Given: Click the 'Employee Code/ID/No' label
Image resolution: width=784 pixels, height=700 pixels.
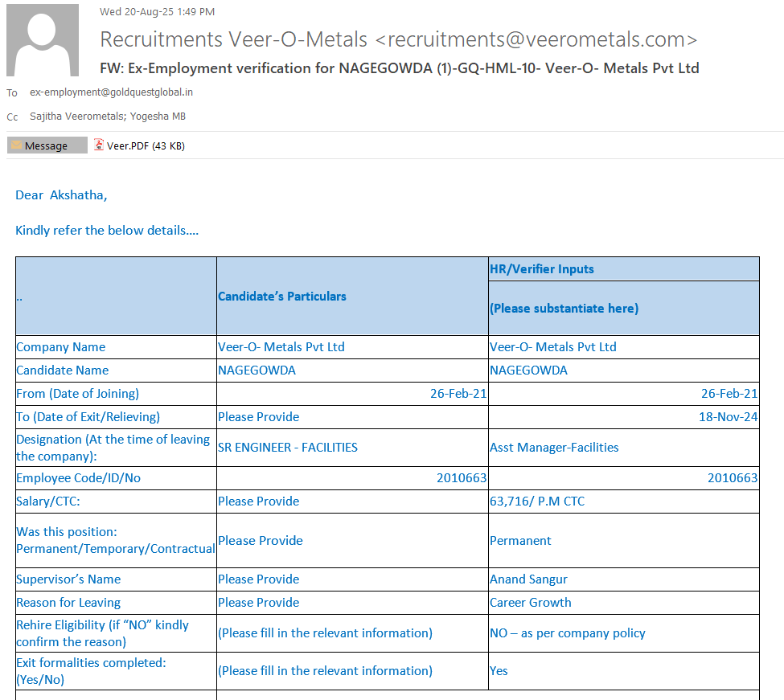Looking at the screenshot, I should [x=79, y=478].
